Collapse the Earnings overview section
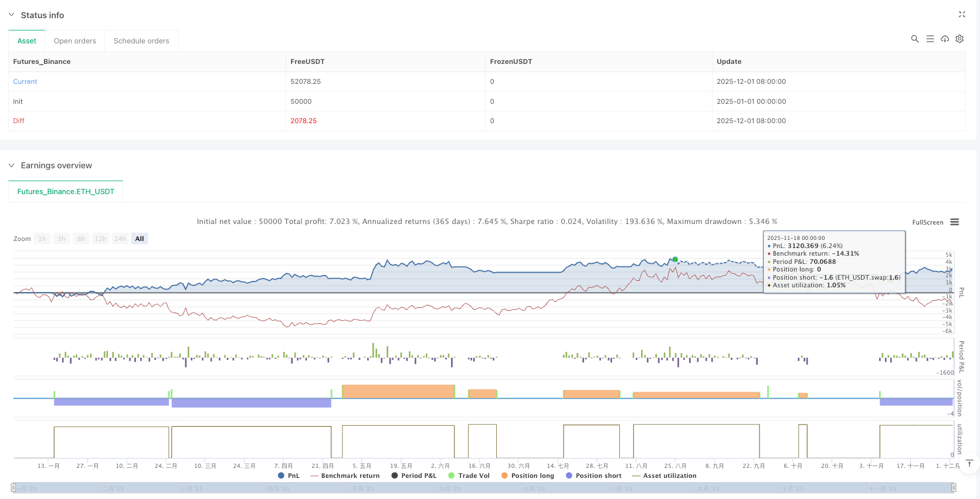Screen dimensions: 980x499 point(11,165)
